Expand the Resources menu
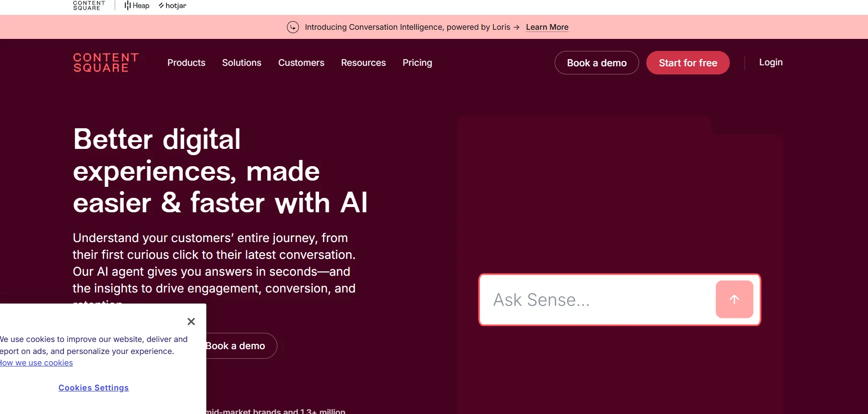This screenshot has width=868, height=414. [363, 63]
